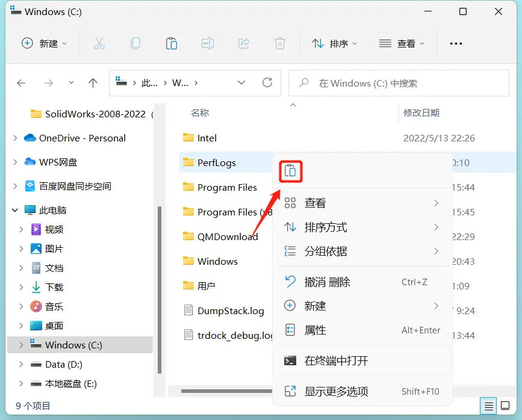Switch to large thumbnails view icon
Viewport: 522px width, 420px height.
[505, 406]
